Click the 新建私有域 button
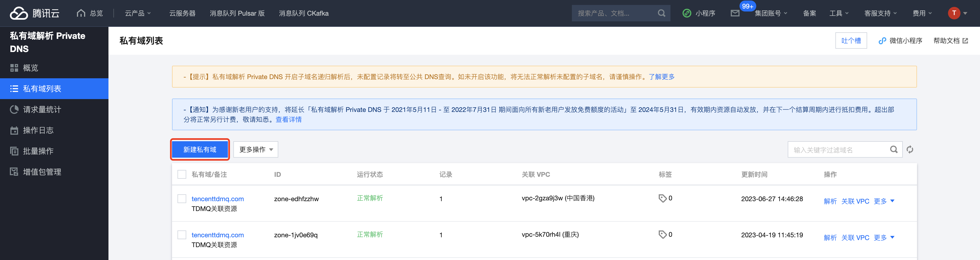The height and width of the screenshot is (260, 980). click(200, 149)
